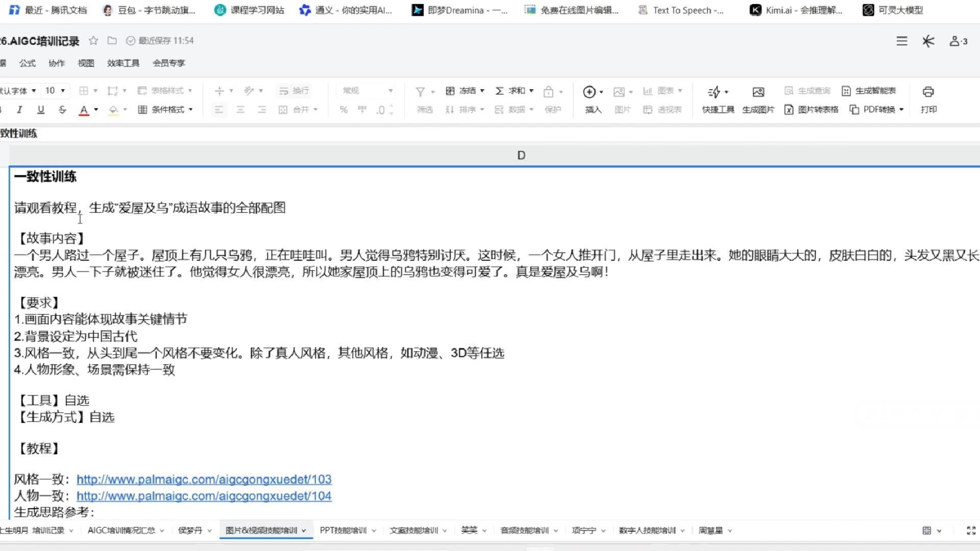The height and width of the screenshot is (551, 980).
Task: Click the table style button
Action: click(x=164, y=90)
